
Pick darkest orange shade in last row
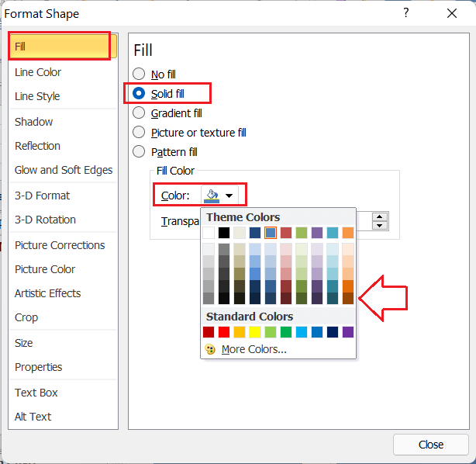click(348, 299)
